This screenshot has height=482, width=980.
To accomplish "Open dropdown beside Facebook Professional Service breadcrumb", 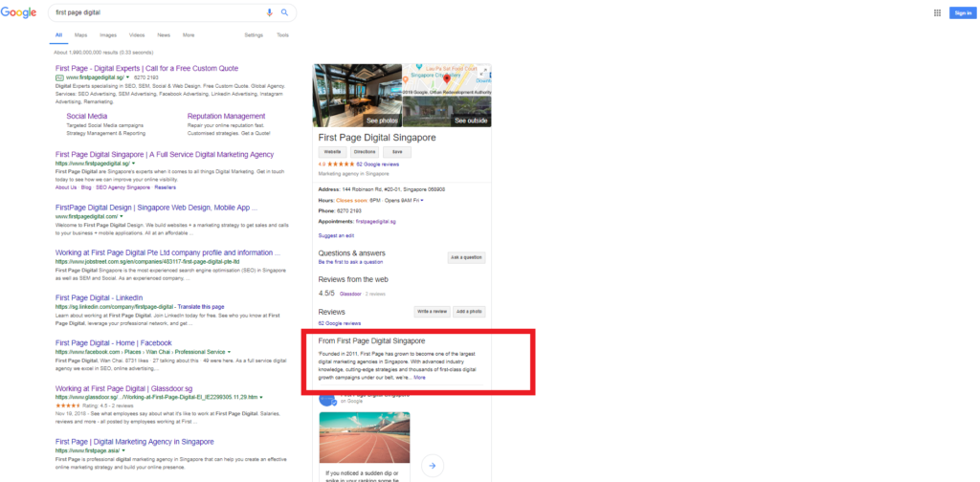I will point(230,352).
